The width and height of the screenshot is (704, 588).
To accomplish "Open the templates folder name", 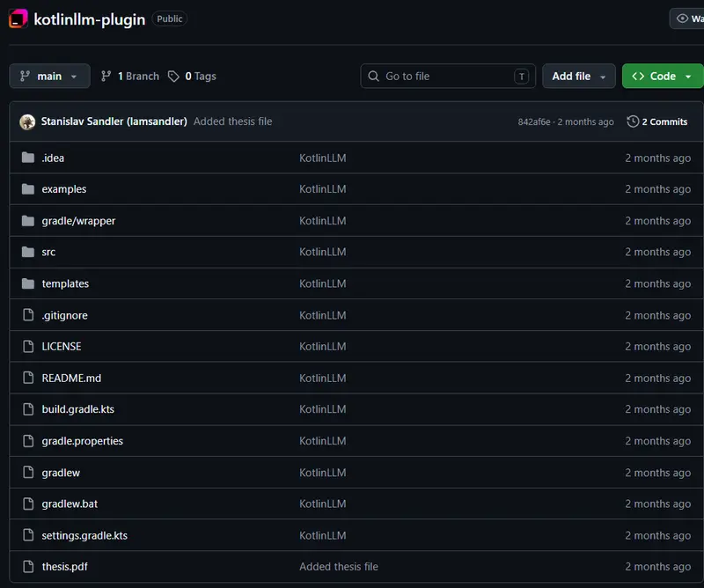I will coord(65,283).
